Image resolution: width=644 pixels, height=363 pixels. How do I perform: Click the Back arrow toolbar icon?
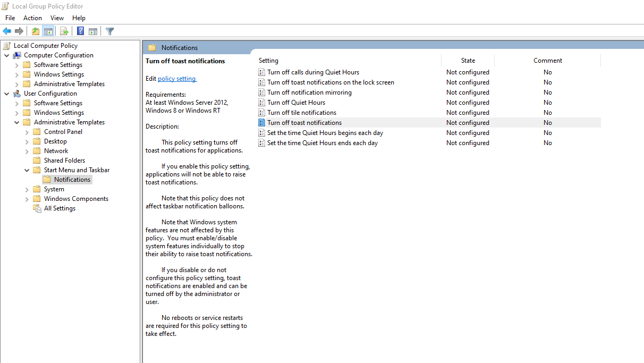pyautogui.click(x=7, y=31)
